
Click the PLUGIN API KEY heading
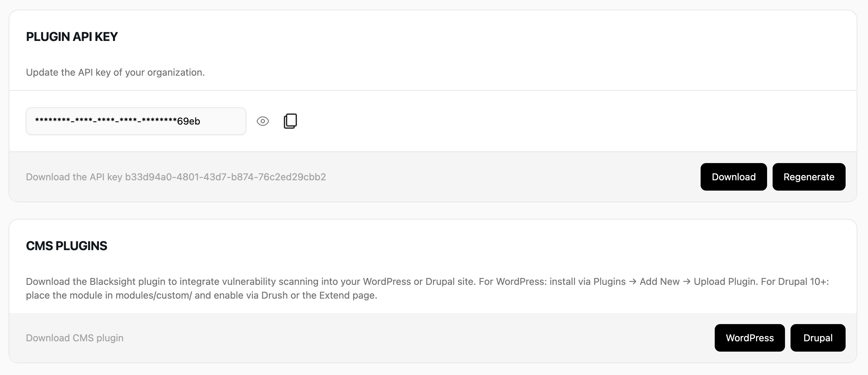(x=72, y=36)
